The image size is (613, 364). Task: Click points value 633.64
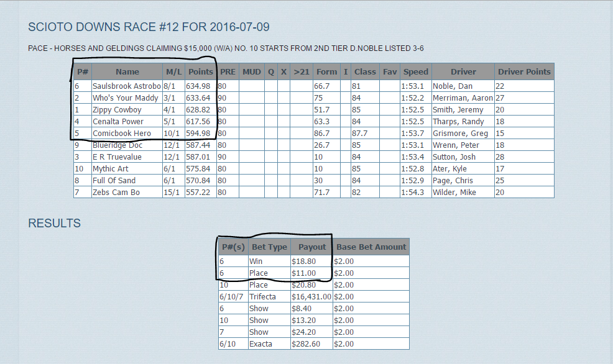click(x=198, y=98)
